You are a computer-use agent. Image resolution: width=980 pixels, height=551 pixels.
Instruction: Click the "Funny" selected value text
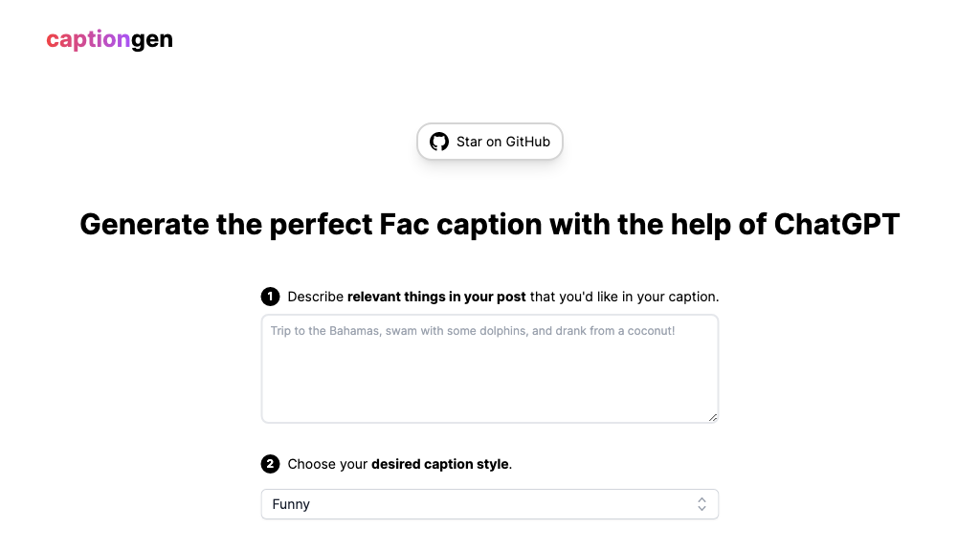click(x=291, y=504)
